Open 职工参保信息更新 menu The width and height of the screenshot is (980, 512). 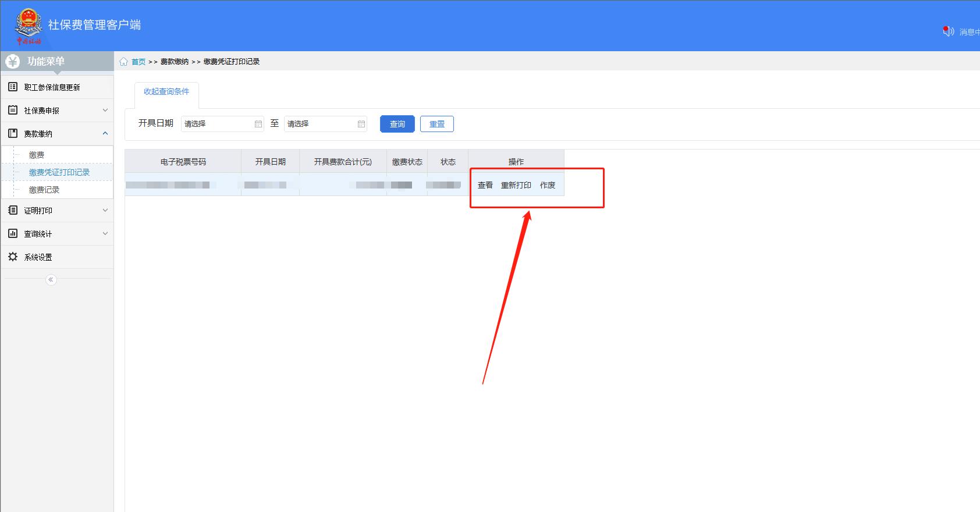57,87
